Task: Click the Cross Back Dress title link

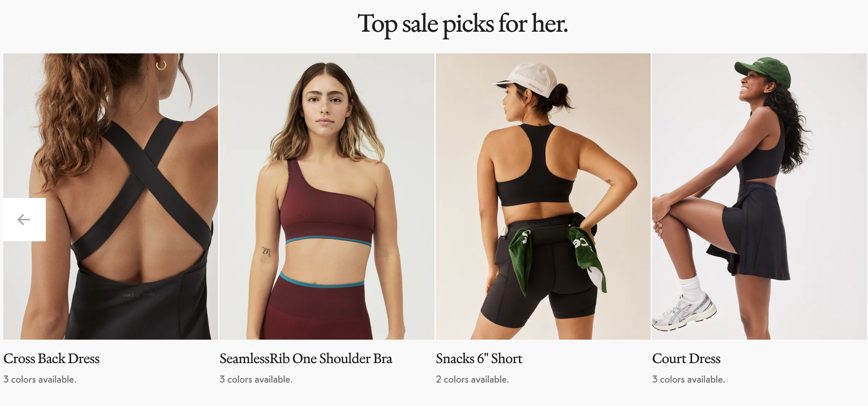Action: pyautogui.click(x=52, y=358)
